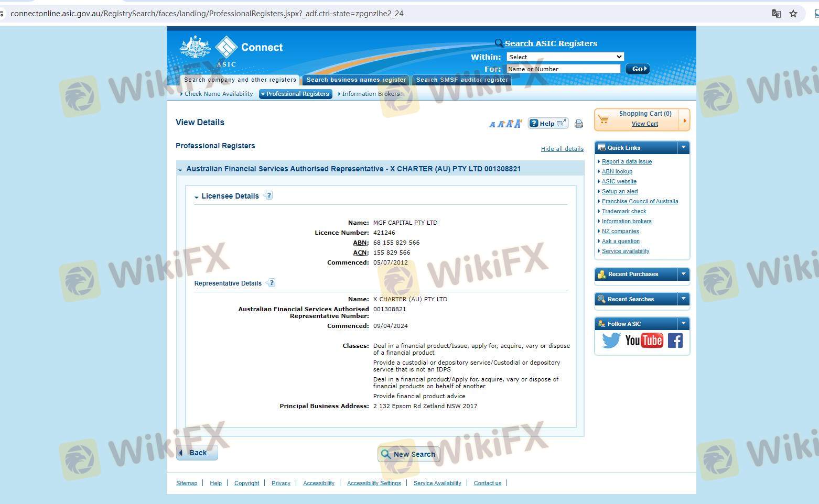Click the Representative Details help question icon

pos(271,283)
